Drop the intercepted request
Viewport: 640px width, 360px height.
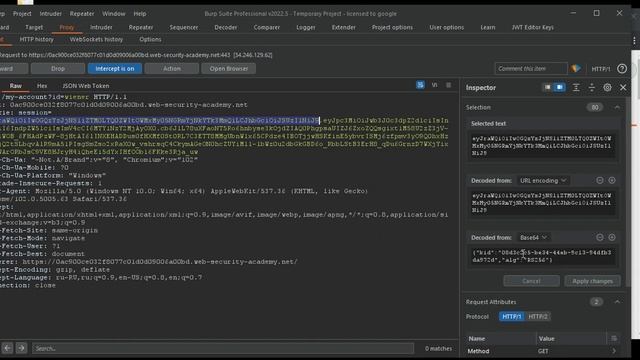[58, 69]
